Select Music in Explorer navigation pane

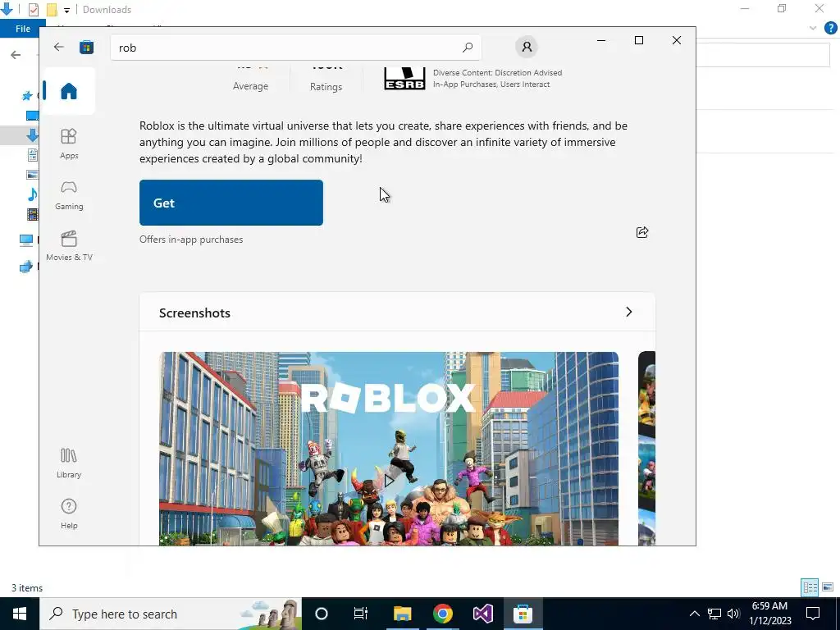pyautogui.click(x=32, y=194)
